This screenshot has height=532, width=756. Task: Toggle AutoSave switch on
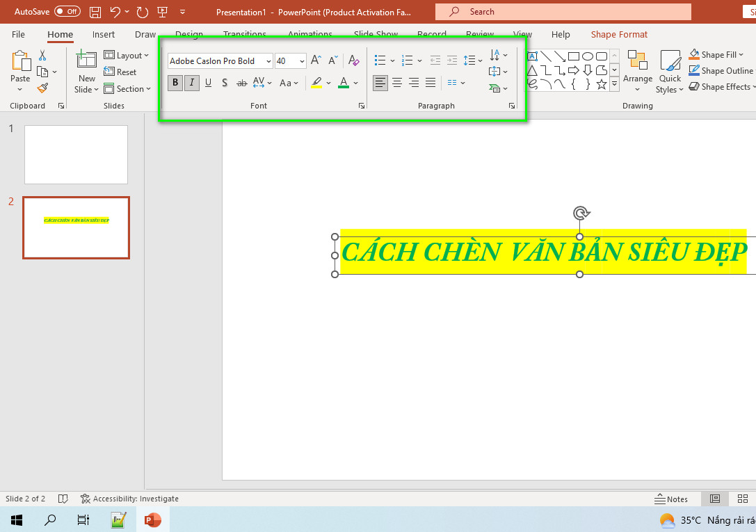point(67,12)
